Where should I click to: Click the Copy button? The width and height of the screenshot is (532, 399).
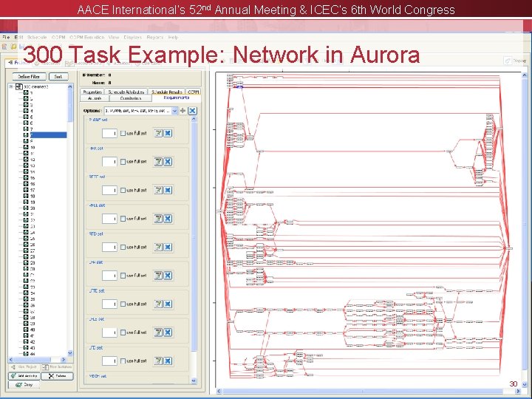24,385
